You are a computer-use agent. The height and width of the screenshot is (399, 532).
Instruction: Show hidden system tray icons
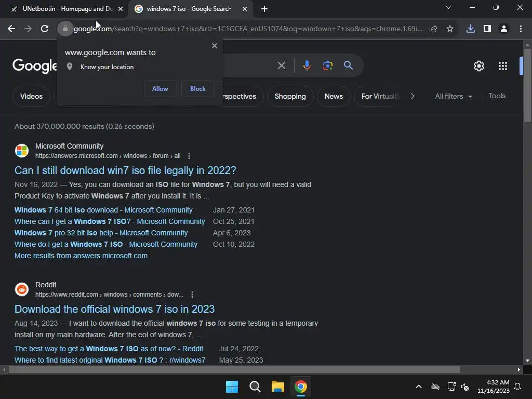419,387
